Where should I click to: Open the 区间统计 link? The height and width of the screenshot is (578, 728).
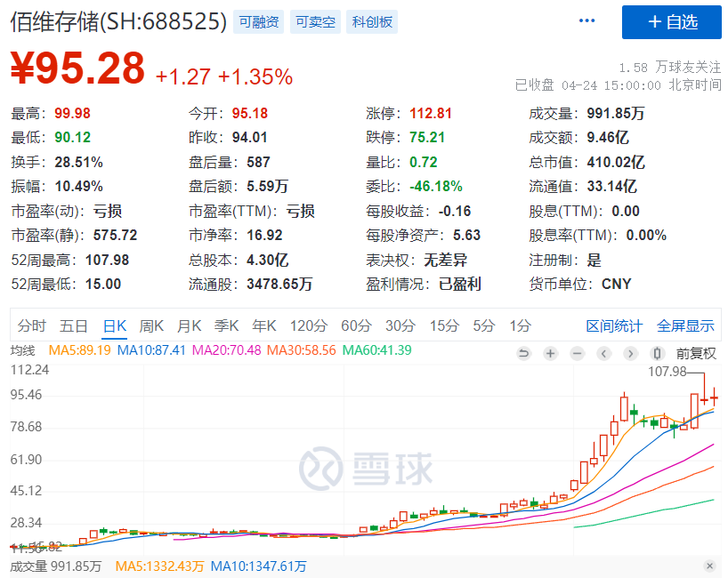click(x=614, y=326)
